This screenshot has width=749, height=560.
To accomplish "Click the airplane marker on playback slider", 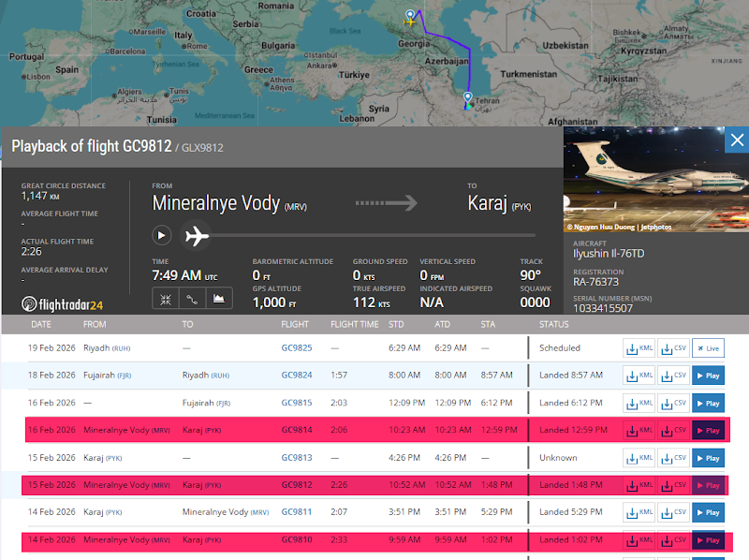I will coord(196,235).
